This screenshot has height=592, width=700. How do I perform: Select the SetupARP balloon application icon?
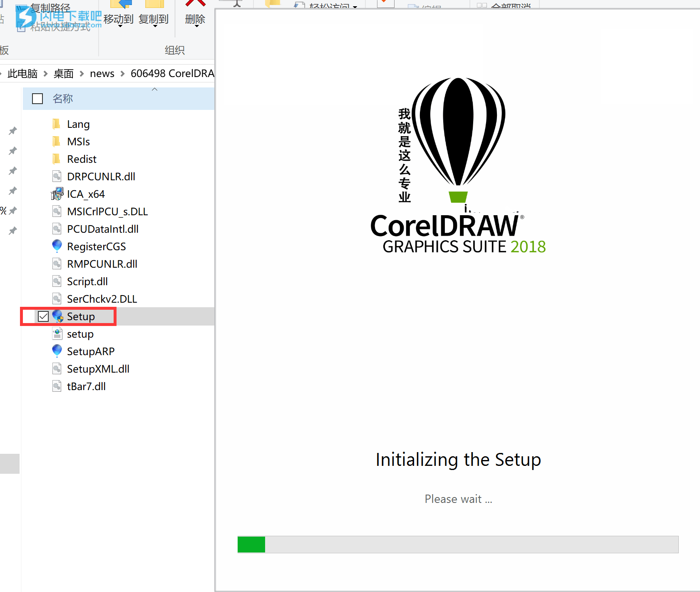click(57, 351)
